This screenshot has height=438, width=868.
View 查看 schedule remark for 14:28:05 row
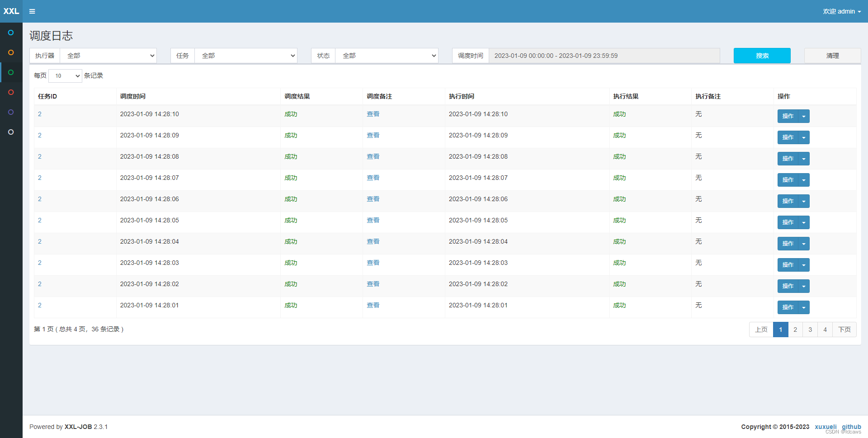click(x=373, y=220)
